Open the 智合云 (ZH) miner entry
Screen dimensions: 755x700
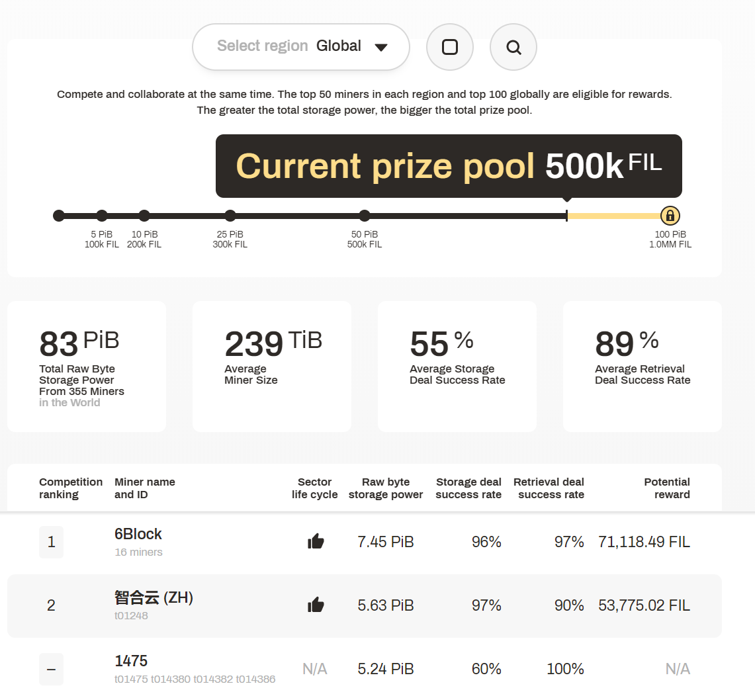(x=154, y=598)
